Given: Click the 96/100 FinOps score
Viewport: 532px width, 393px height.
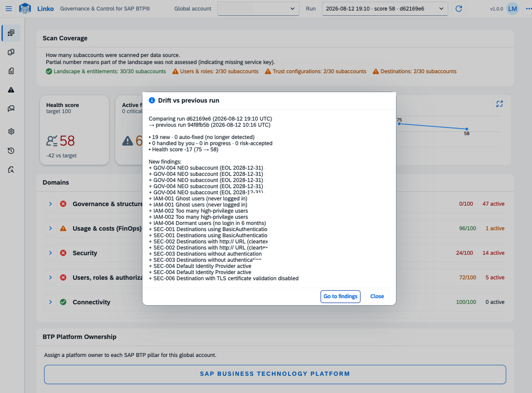Looking at the screenshot, I should [x=468, y=228].
